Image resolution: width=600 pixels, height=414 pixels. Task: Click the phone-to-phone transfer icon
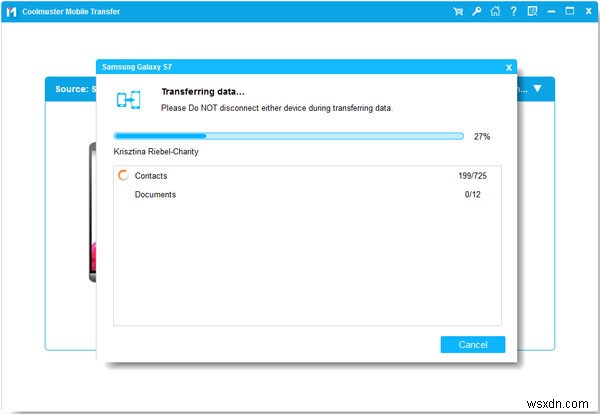[129, 100]
